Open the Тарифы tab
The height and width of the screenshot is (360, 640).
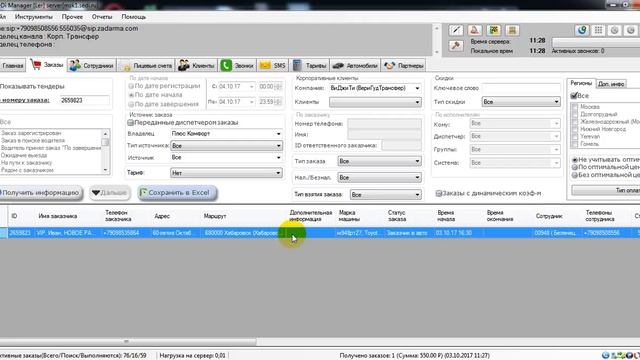click(x=310, y=65)
